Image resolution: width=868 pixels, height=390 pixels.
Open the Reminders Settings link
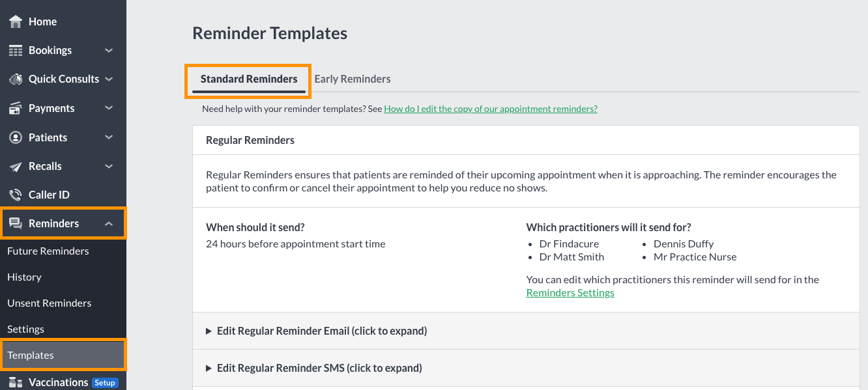tap(570, 292)
